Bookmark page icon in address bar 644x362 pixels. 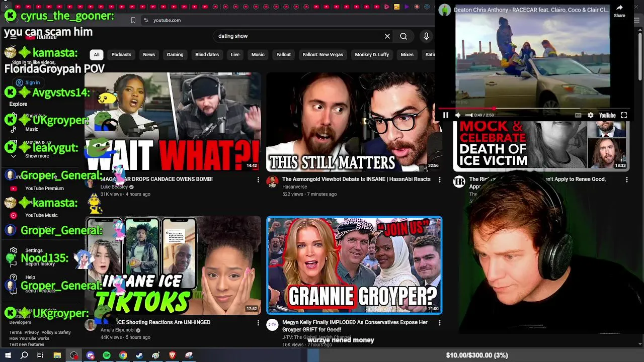click(x=133, y=20)
